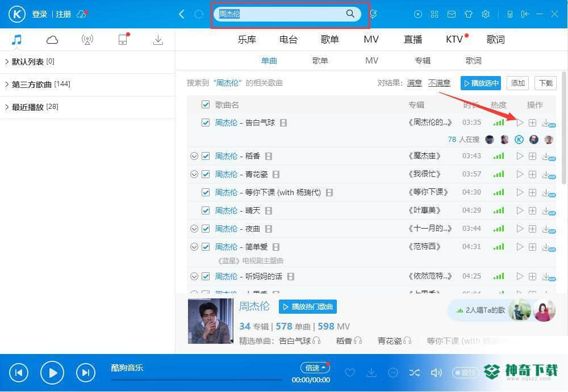Image resolution: width=568 pixels, height=392 pixels.
Task: Open the cloud music tab icon
Action: pyautogui.click(x=52, y=40)
